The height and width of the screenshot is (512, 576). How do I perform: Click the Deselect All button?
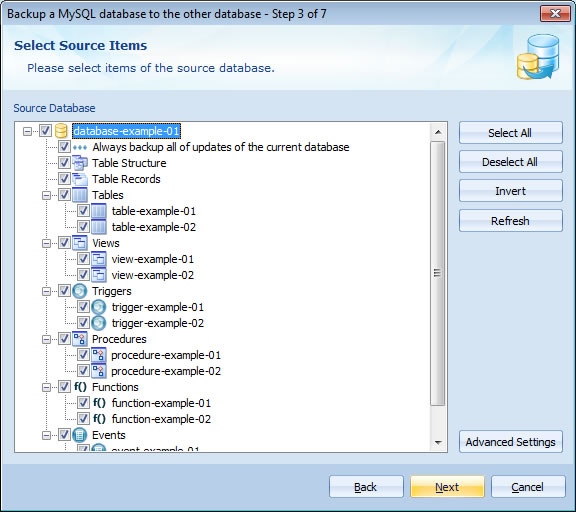point(511,162)
